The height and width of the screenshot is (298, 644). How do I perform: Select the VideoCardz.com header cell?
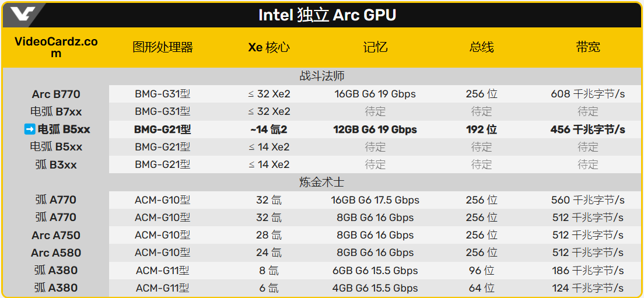(56, 47)
